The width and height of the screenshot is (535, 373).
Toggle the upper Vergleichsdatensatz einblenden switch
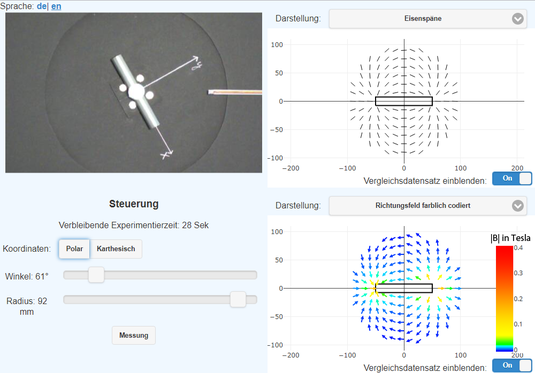[512, 178]
